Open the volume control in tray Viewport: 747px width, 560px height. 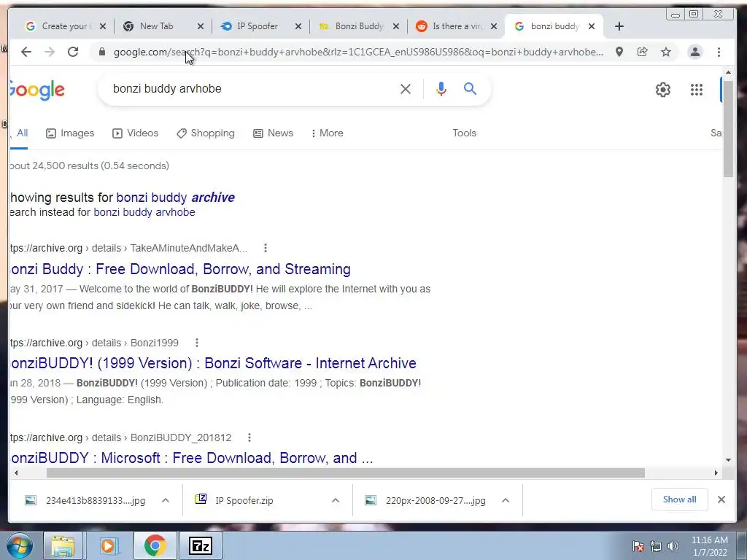[x=673, y=546]
